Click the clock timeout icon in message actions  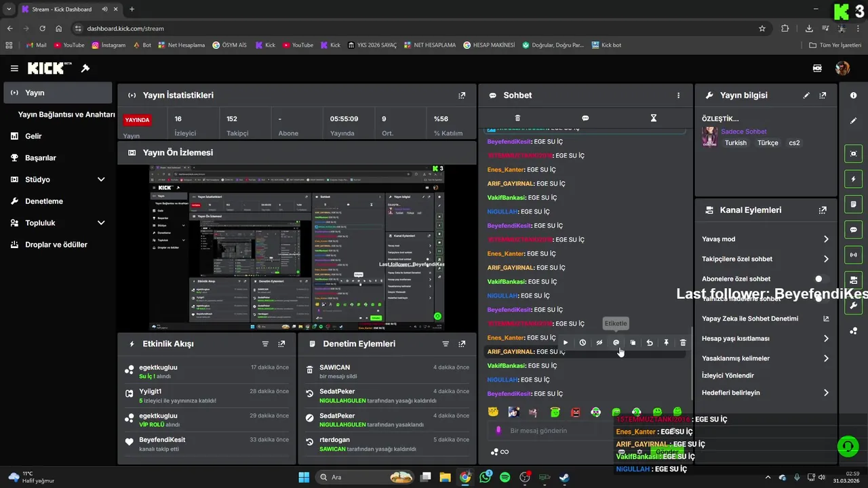pyautogui.click(x=583, y=343)
